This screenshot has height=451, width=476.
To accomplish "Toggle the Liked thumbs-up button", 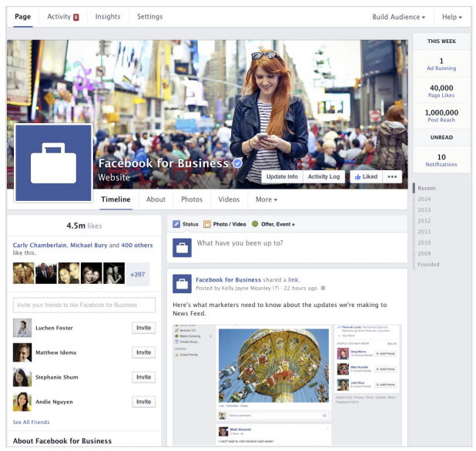I will coord(366,176).
